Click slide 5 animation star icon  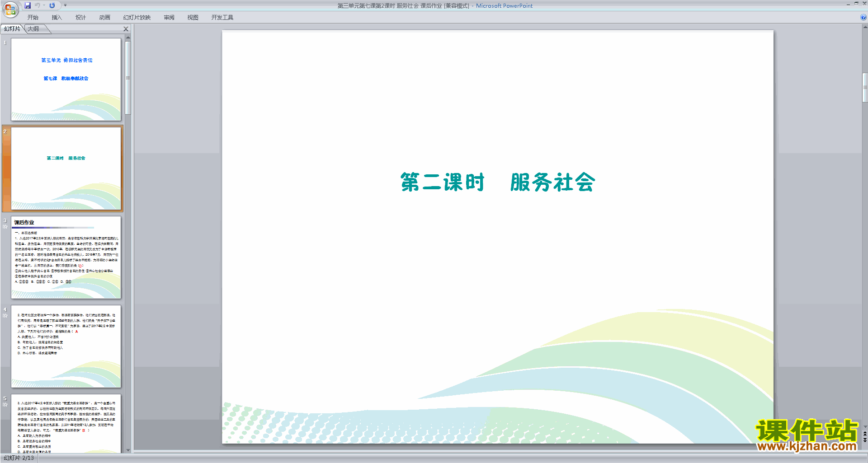coord(5,405)
